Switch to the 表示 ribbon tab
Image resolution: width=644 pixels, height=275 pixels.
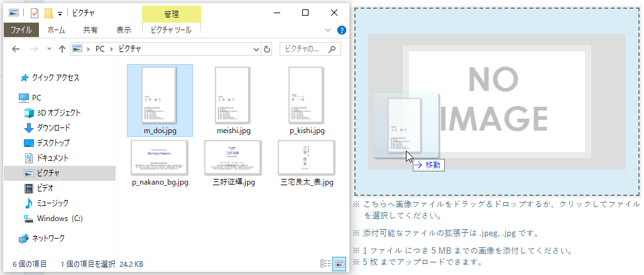[x=124, y=30]
